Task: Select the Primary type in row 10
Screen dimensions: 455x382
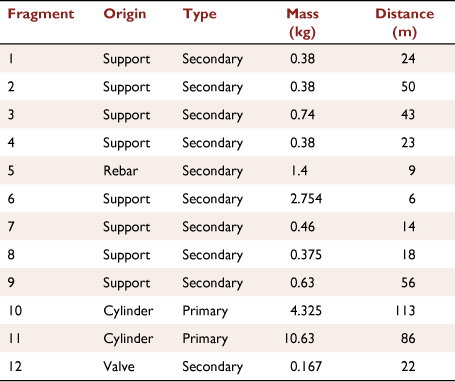Action: click(x=205, y=311)
